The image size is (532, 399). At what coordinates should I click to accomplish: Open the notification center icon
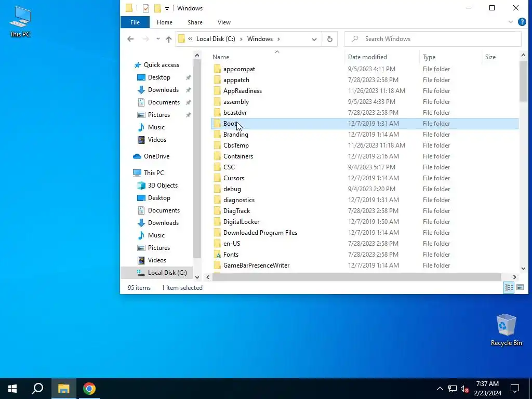click(x=515, y=389)
